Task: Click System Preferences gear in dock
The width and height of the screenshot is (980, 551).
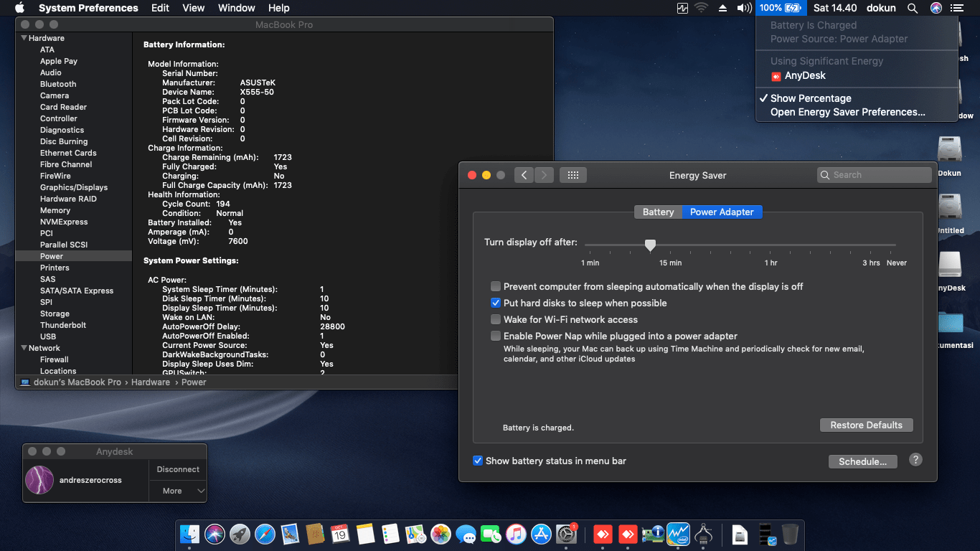Action: [x=566, y=534]
